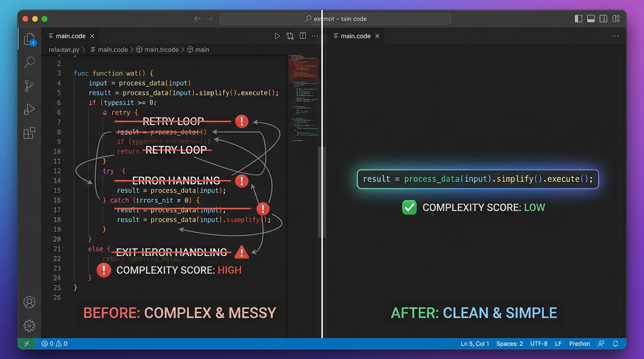
Task: Open the Extensions view
Action: click(x=29, y=133)
